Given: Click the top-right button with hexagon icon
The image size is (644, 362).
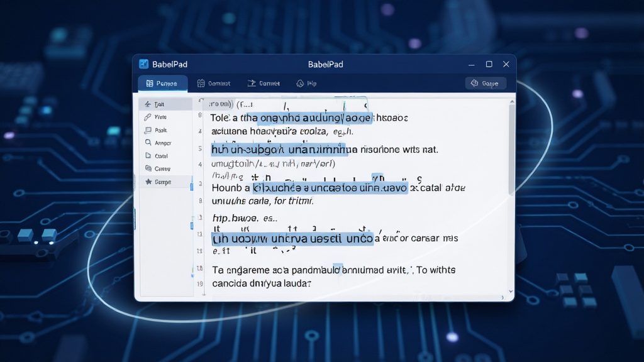Looking at the screenshot, I should pos(486,84).
